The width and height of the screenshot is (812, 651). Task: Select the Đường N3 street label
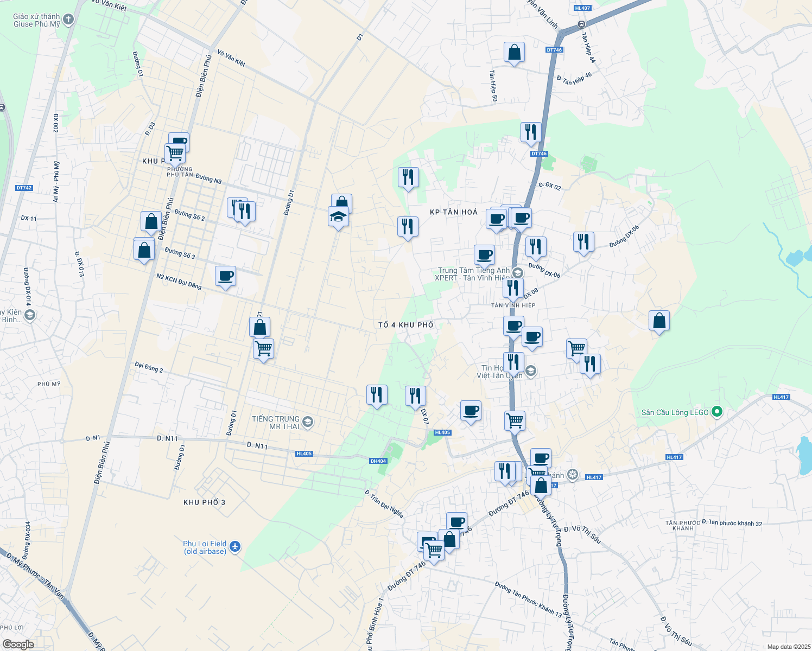(x=209, y=178)
